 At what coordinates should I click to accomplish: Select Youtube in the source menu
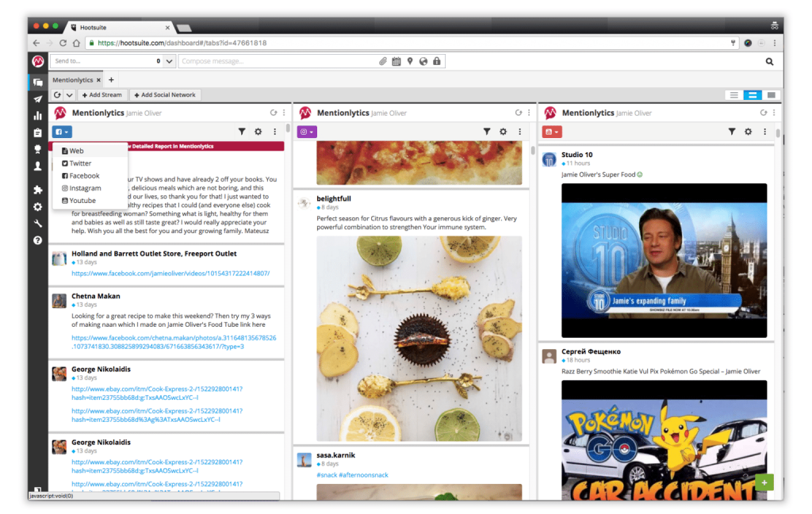pos(82,201)
